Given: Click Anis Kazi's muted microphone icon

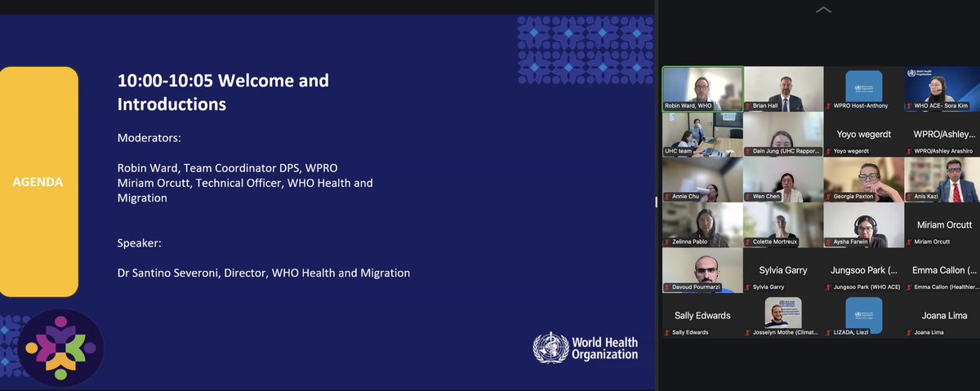Looking at the screenshot, I should tap(909, 197).
